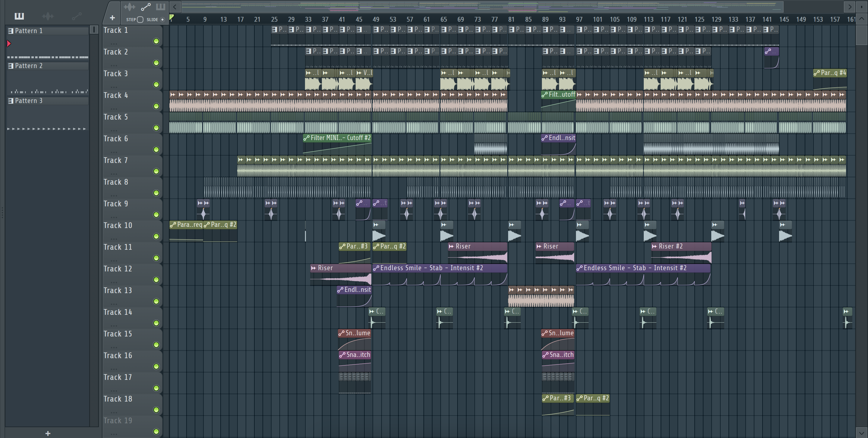The height and width of the screenshot is (438, 868).
Task: Select audio clip focus waveform icon above STEP
Action: click(x=129, y=7)
